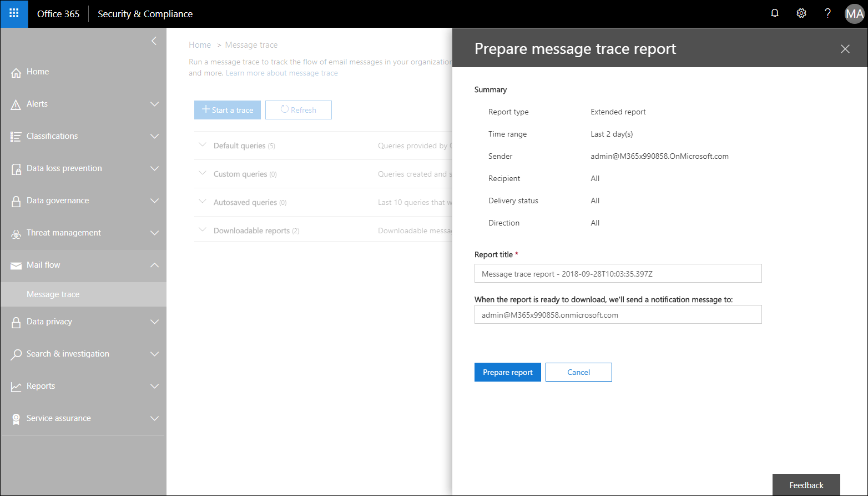Open the MA account avatar menu
This screenshot has width=868, height=496.
point(854,13)
